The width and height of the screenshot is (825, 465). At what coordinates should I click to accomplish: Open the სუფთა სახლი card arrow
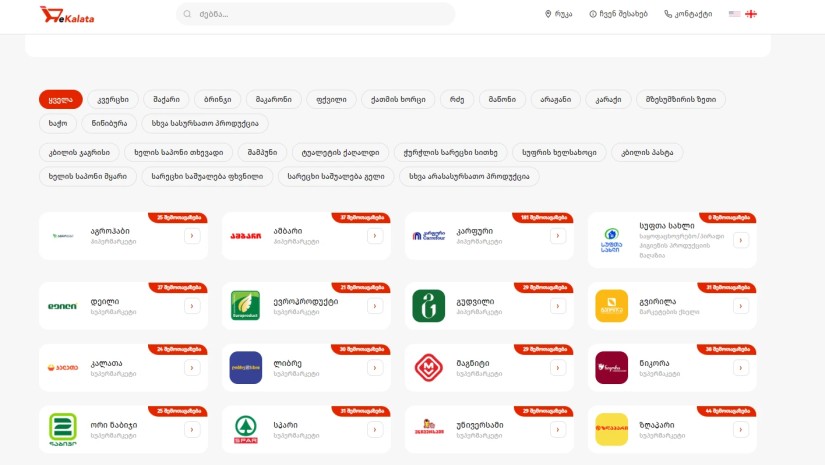tap(741, 240)
